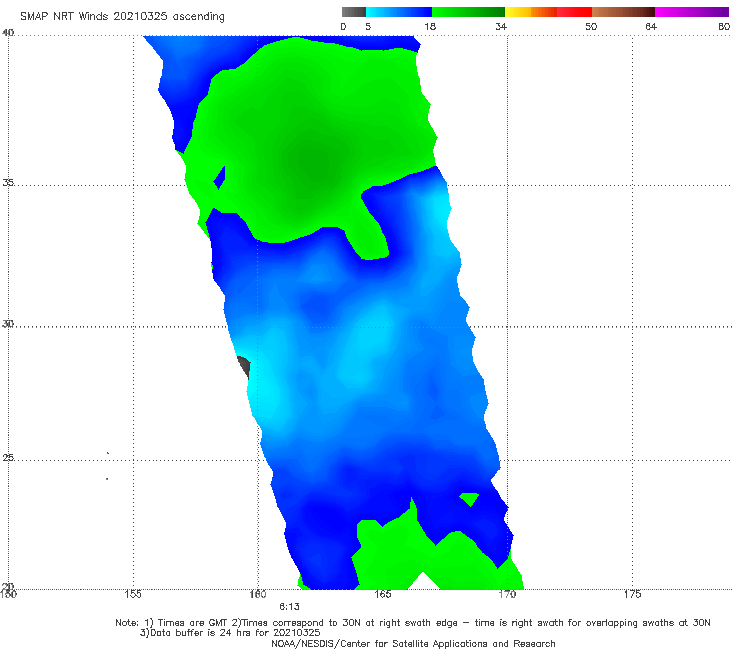Click the green segment of the color bar

click(469, 12)
